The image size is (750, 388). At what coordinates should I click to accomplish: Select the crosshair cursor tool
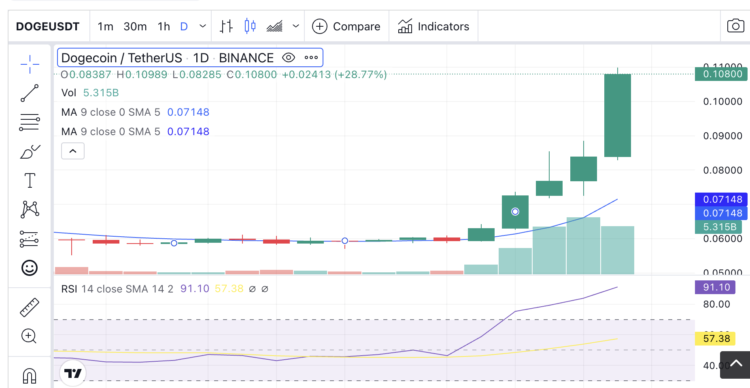pyautogui.click(x=30, y=64)
